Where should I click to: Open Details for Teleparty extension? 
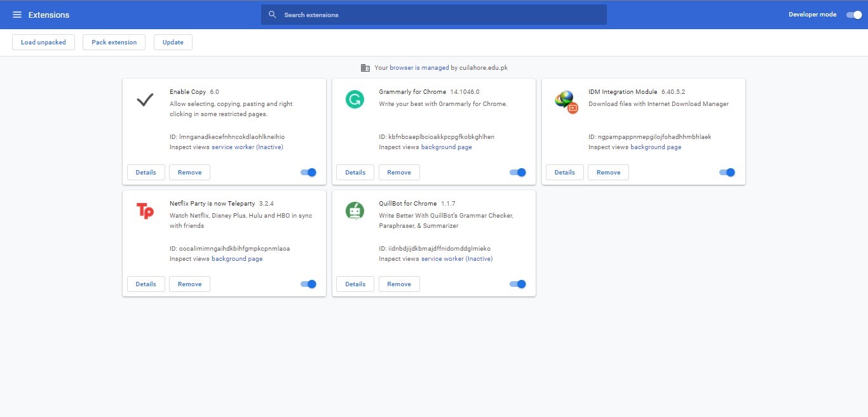[146, 284]
